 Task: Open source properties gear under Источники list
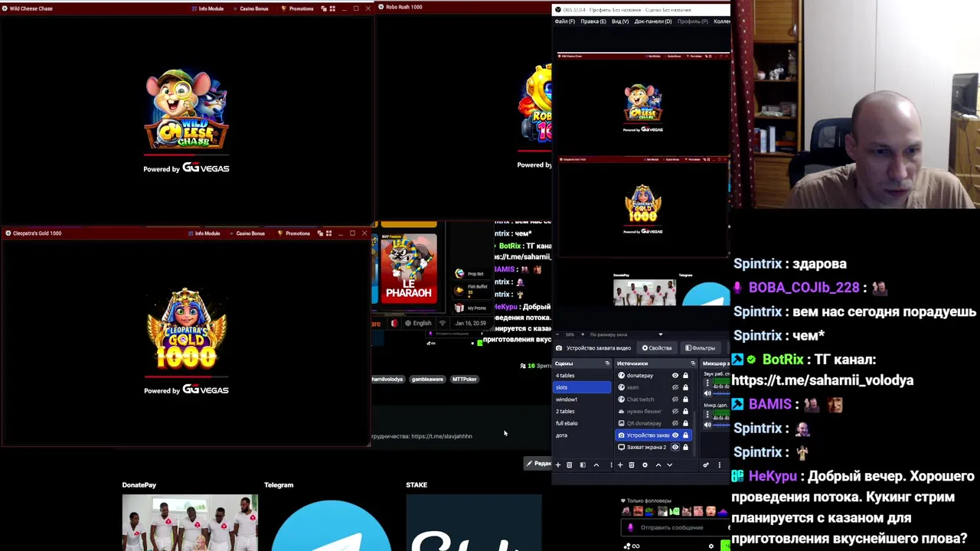[x=645, y=465]
